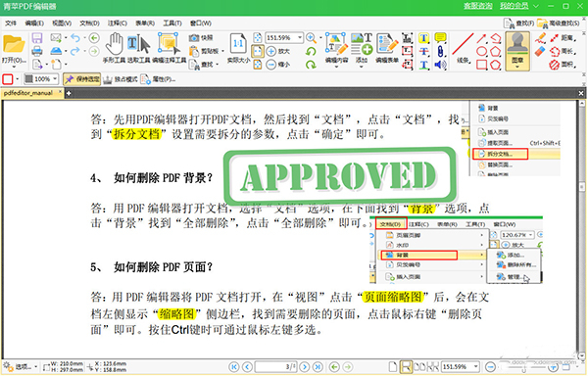
Task: Toggle the continuous page layout in status bar
Action: click(406, 366)
